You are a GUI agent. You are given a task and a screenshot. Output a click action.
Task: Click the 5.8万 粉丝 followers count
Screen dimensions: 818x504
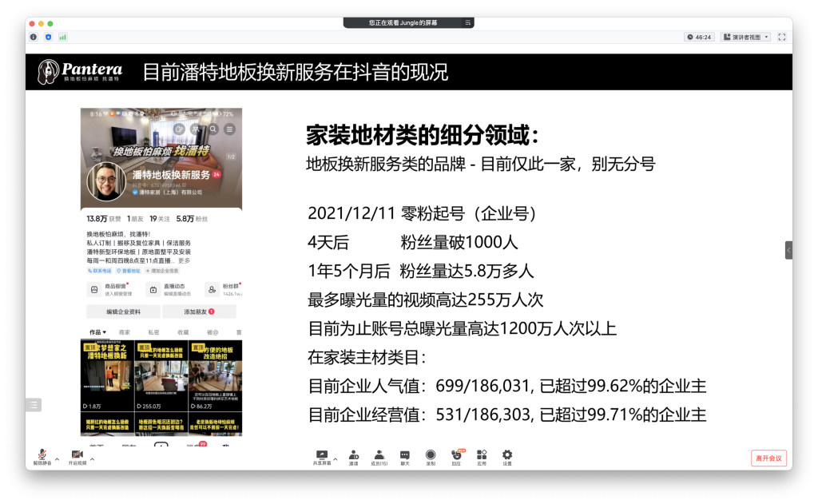[192, 219]
